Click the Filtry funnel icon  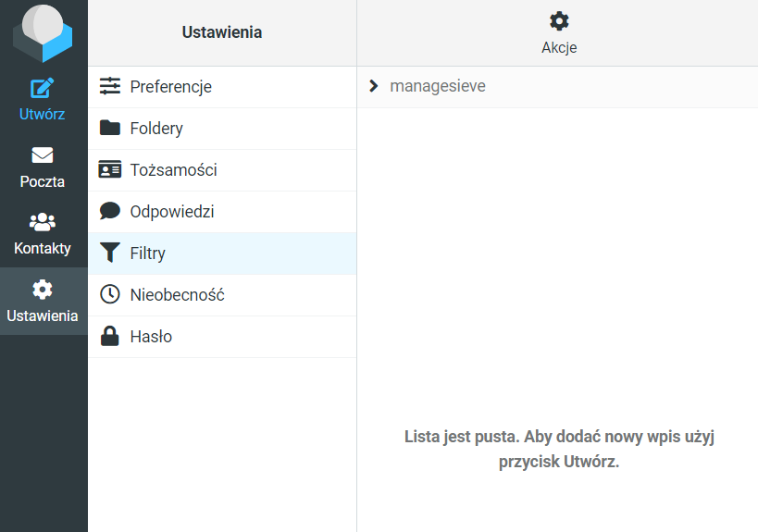click(x=110, y=253)
